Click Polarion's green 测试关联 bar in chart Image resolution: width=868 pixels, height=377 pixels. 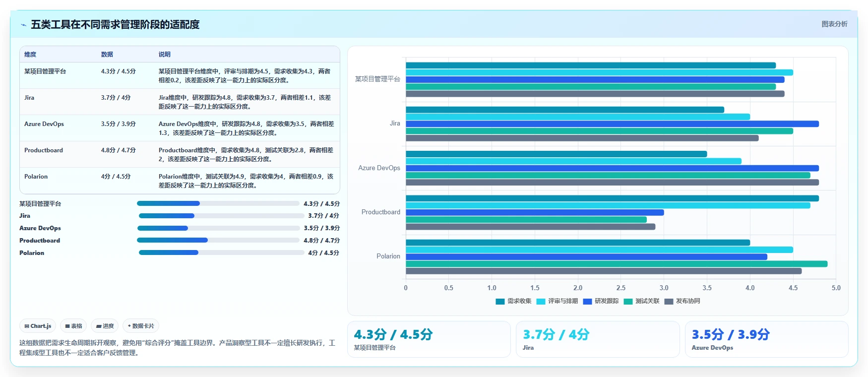pyautogui.click(x=617, y=264)
